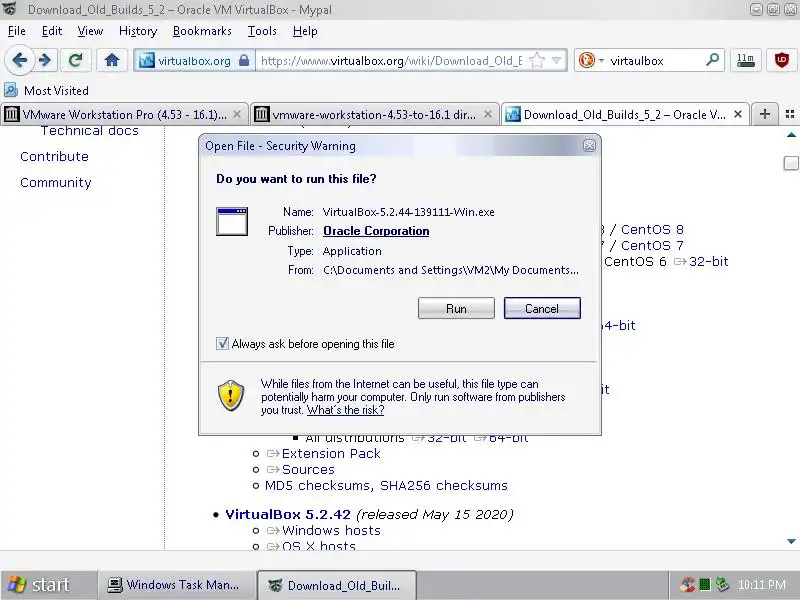Click the application file icon in dialog
The height and width of the screenshot is (600, 800).
[232, 221]
